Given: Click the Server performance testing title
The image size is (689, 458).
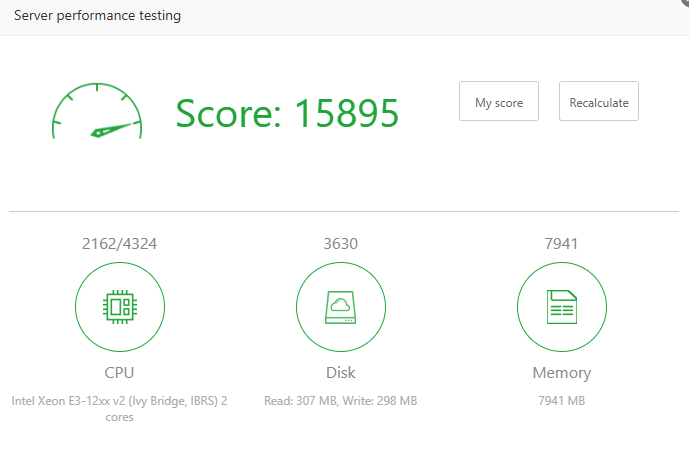Looking at the screenshot, I should pos(97,16).
